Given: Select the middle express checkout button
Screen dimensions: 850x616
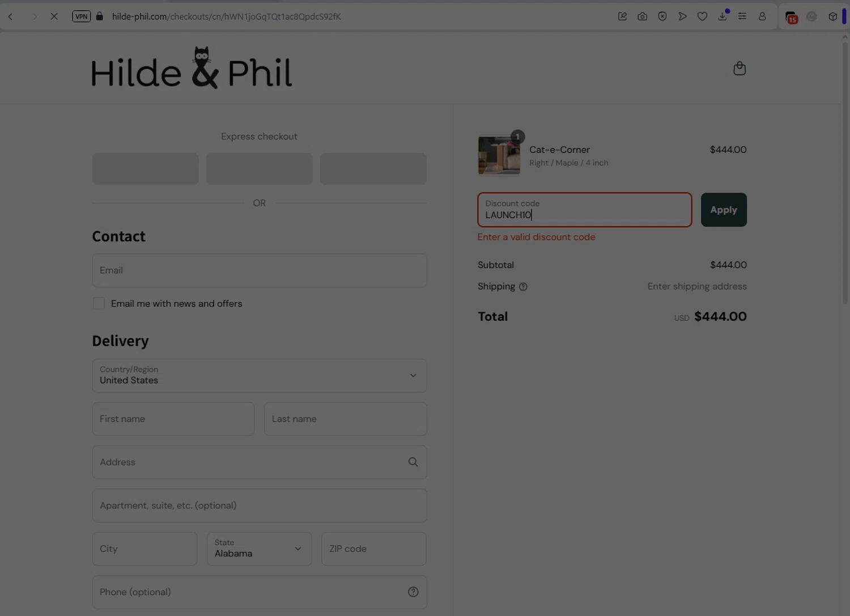Looking at the screenshot, I should click(260, 168).
